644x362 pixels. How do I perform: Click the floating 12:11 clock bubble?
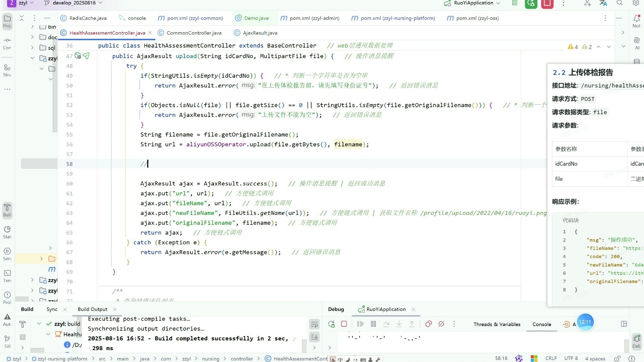coord(585,322)
